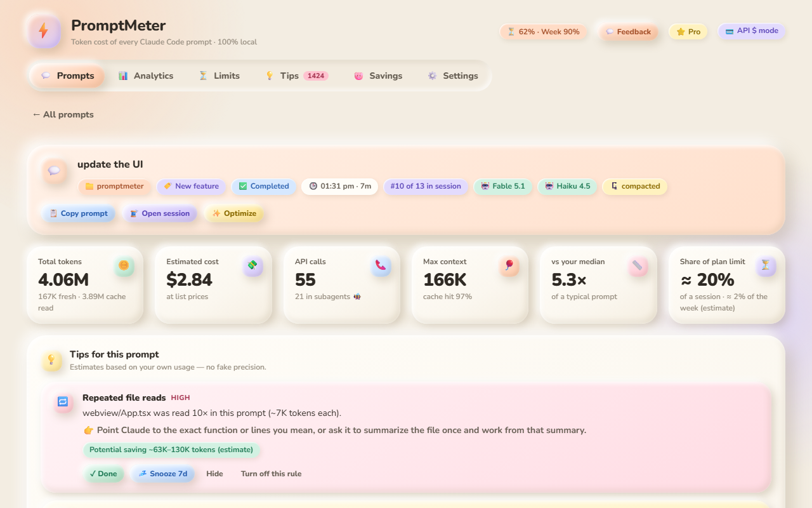812x508 pixels.
Task: Click the Completed status tag
Action: pyautogui.click(x=264, y=187)
